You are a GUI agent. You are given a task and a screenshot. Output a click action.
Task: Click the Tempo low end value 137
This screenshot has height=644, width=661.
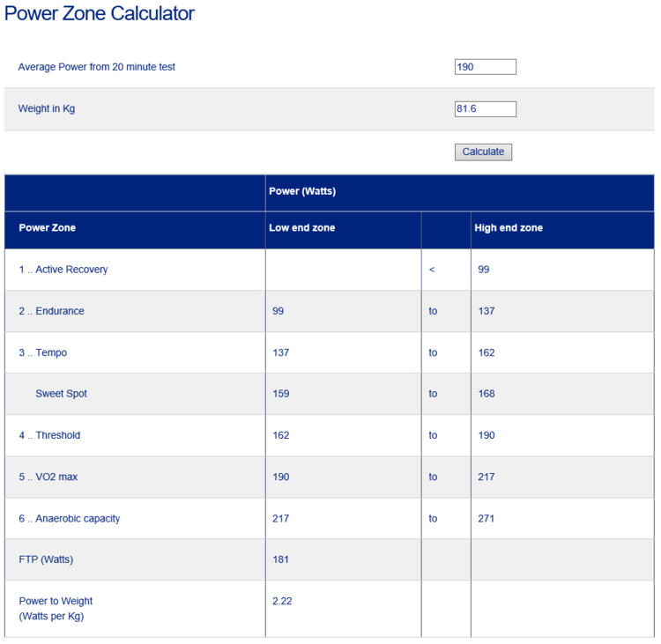(281, 352)
